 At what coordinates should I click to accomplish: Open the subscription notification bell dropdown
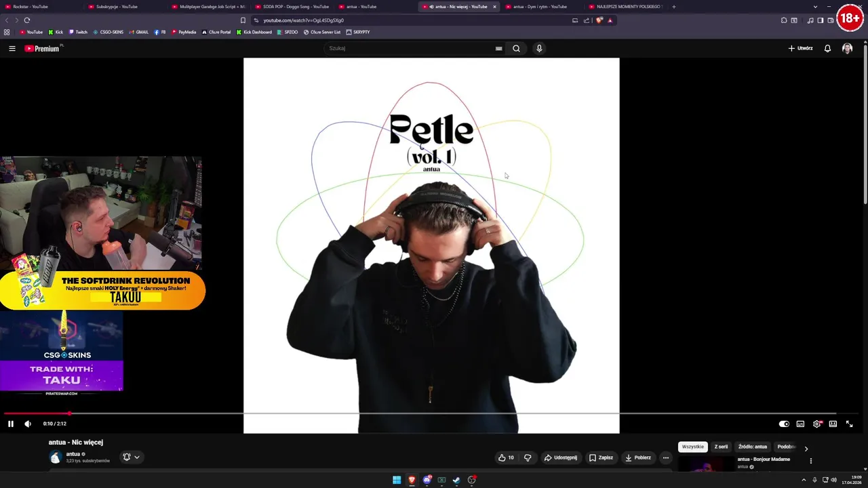pos(132,457)
